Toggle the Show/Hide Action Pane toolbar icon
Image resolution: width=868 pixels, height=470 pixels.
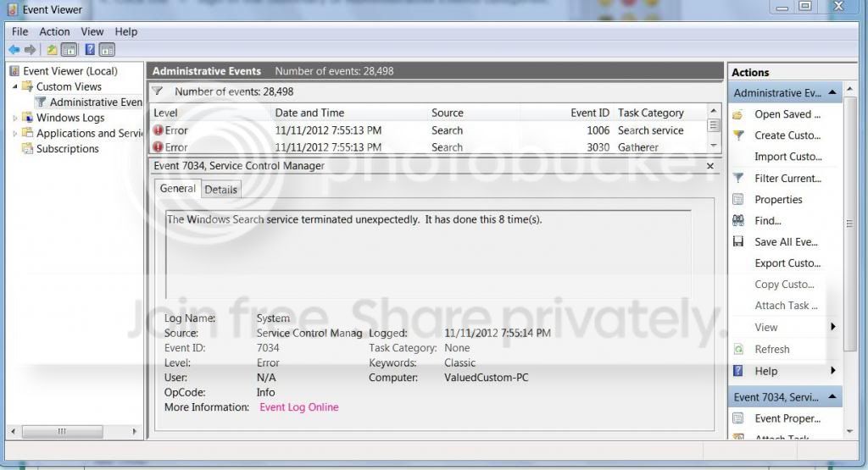coord(107,50)
